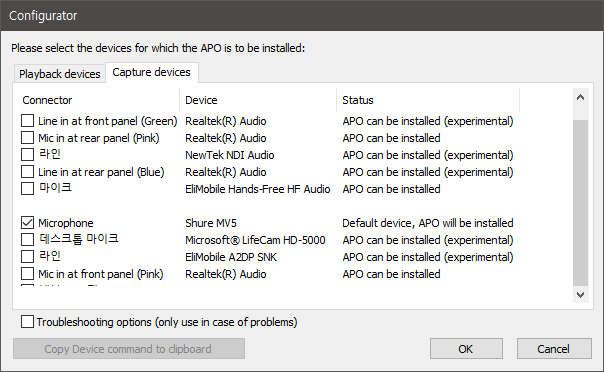Click 'Default device, APO will be installed' status

428,223
